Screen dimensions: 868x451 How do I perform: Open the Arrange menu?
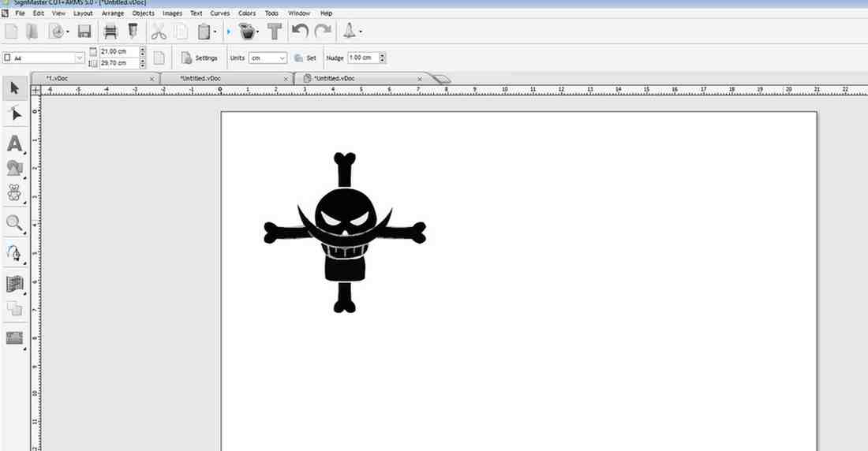point(112,13)
